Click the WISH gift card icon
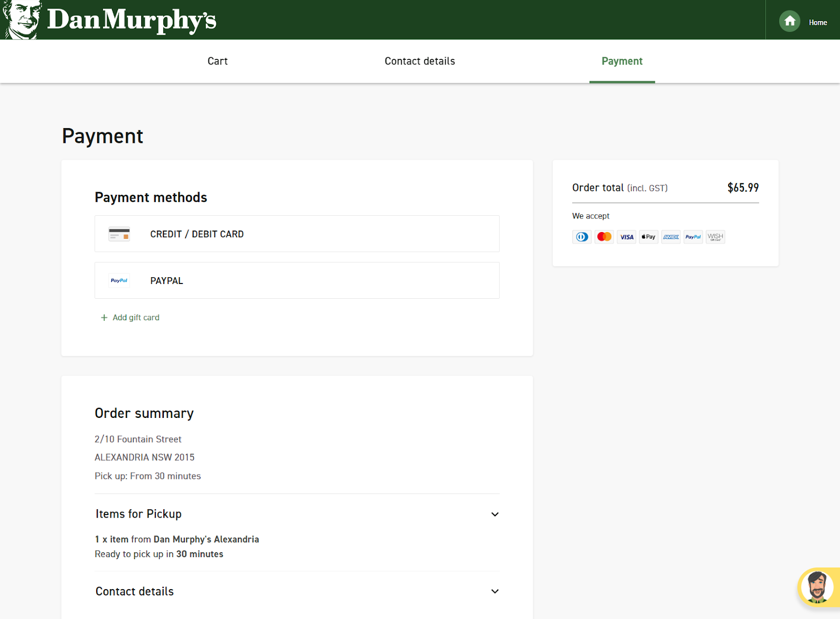 point(715,237)
